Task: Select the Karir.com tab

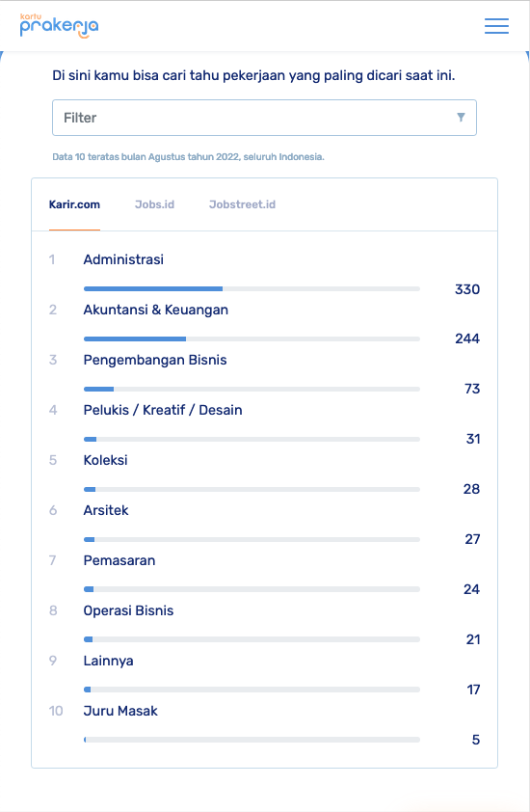Action: pyautogui.click(x=74, y=204)
